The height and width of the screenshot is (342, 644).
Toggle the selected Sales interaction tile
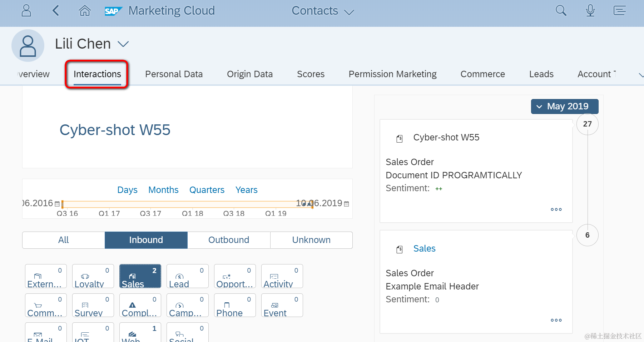(x=140, y=276)
